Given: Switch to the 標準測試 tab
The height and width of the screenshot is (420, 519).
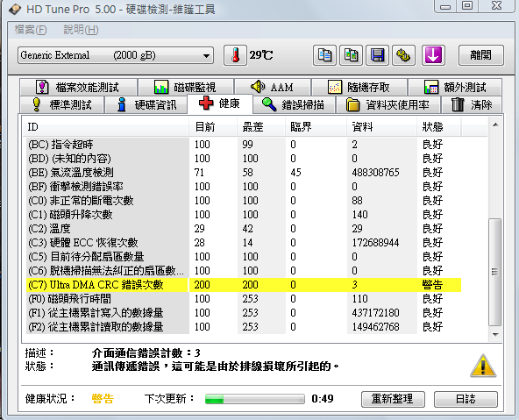Looking at the screenshot, I should [x=62, y=104].
